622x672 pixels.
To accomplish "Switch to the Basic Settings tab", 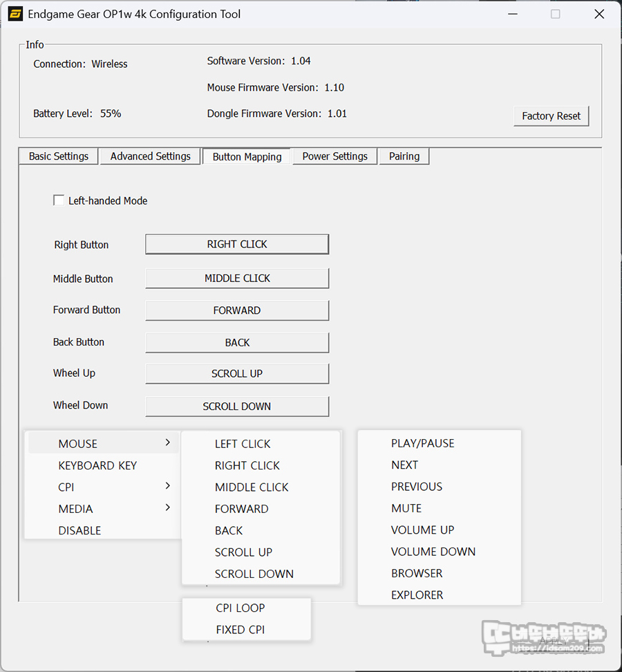I will (x=59, y=156).
